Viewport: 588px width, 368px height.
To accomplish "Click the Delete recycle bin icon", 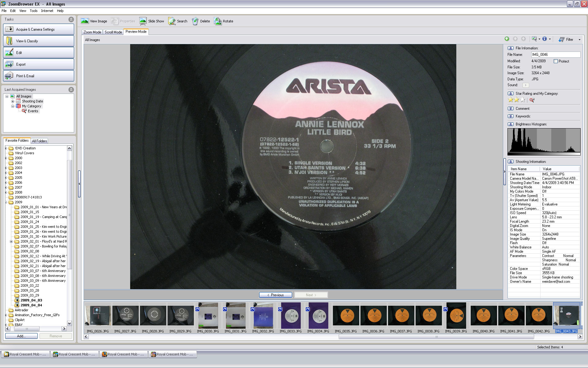I will point(195,21).
